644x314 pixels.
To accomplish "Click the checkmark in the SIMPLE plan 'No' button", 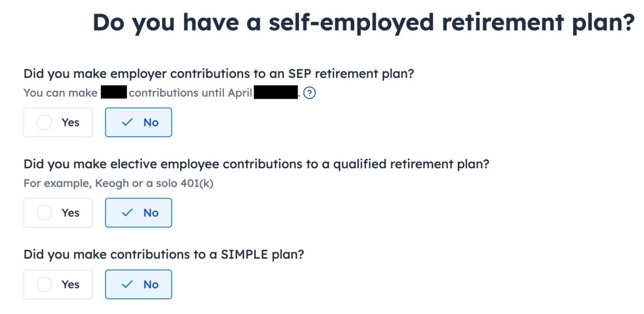I will pos(126,284).
